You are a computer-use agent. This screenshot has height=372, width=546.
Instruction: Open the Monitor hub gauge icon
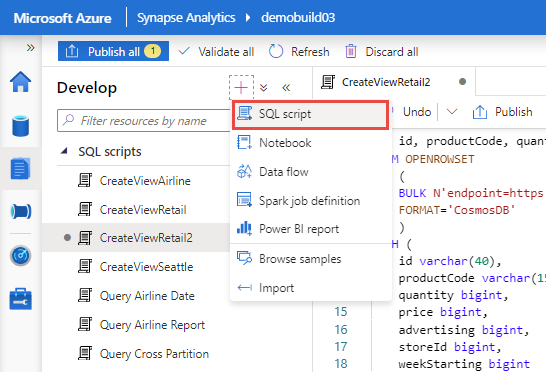pyautogui.click(x=21, y=256)
